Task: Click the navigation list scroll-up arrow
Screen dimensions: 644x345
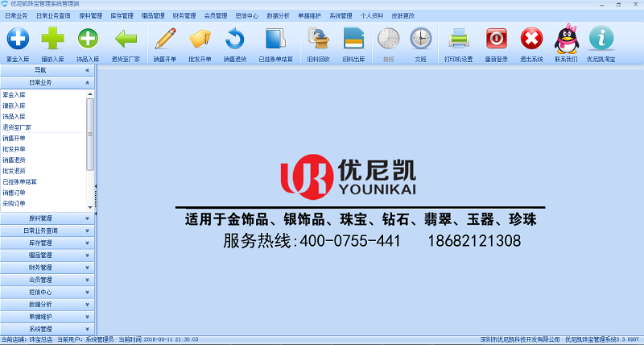Action: (90, 94)
